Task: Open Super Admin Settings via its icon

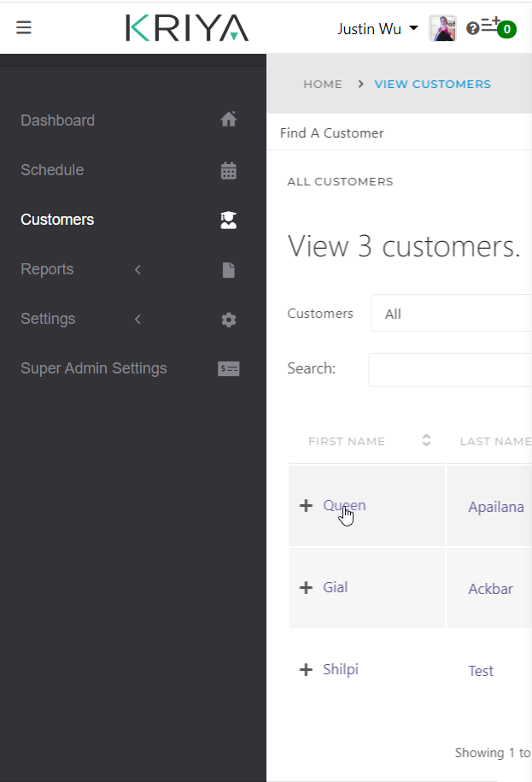Action: tap(228, 368)
